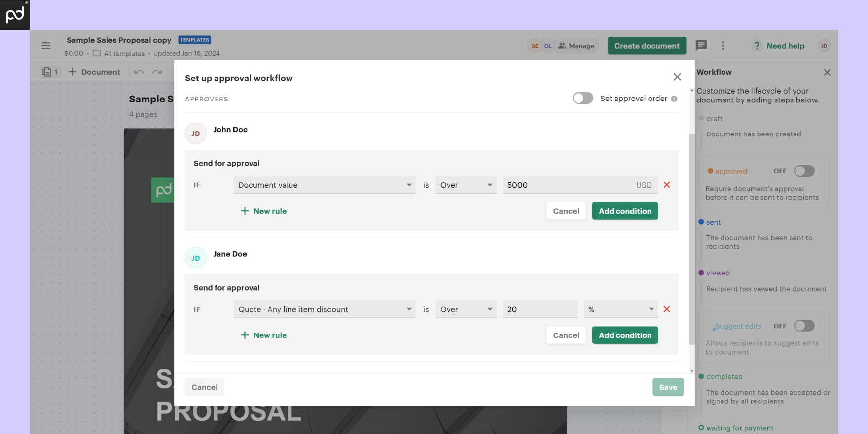
Task: Click the PandaDoc logo in top corner
Action: 15,15
